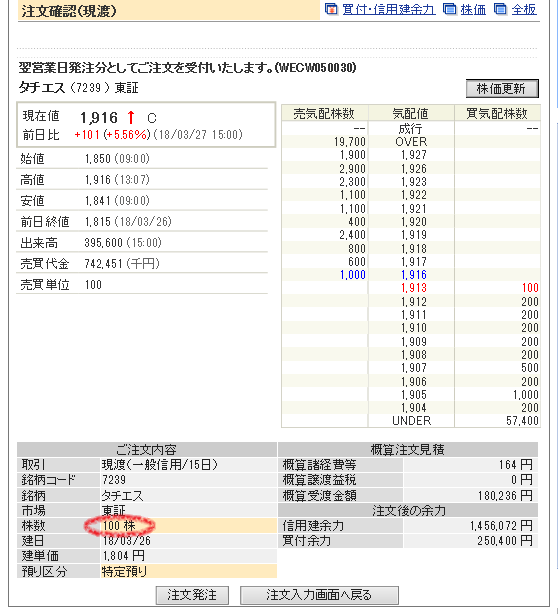
Task: Click bid price 1,912
Action: [x=414, y=302]
